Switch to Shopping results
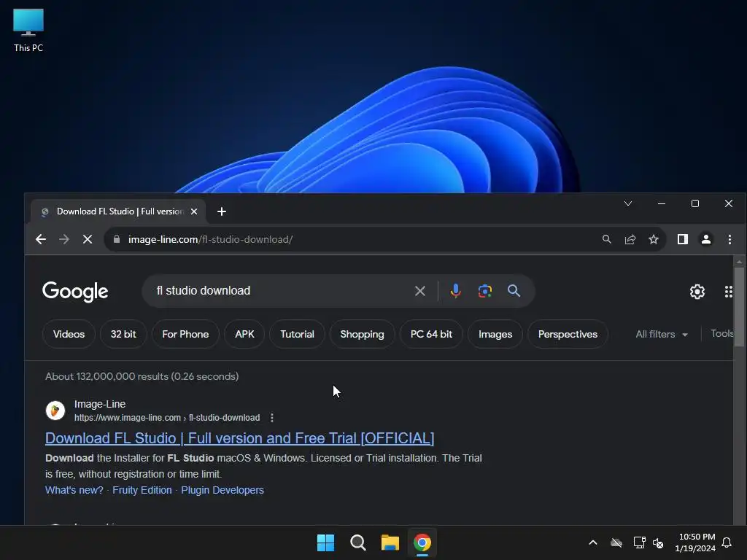 [362, 334]
